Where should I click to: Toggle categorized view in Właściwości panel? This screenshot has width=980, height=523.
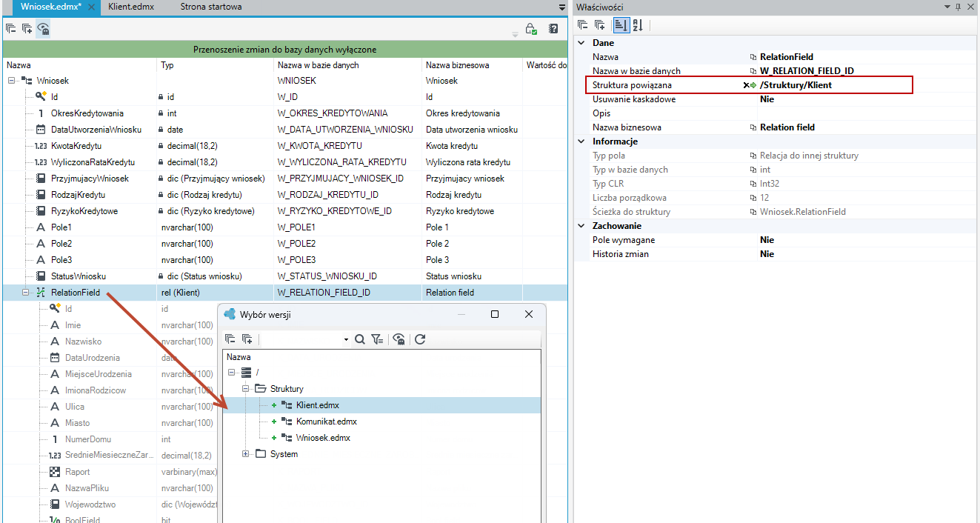(x=621, y=25)
